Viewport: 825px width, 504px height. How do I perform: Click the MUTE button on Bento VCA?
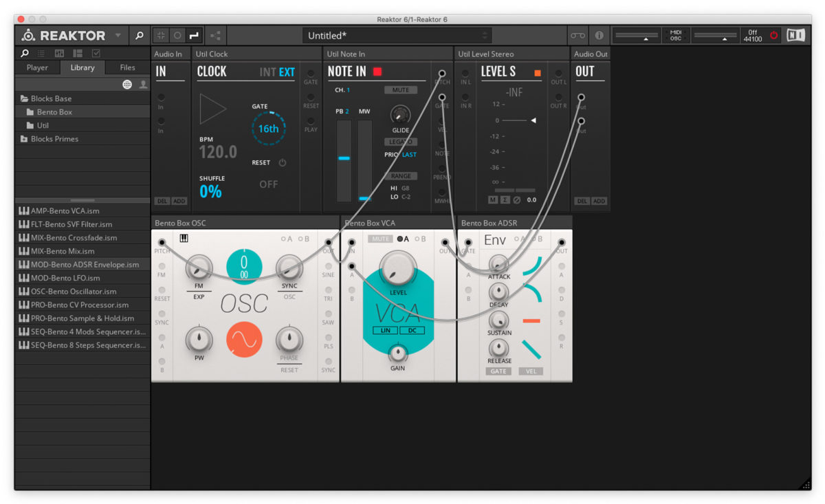click(379, 239)
